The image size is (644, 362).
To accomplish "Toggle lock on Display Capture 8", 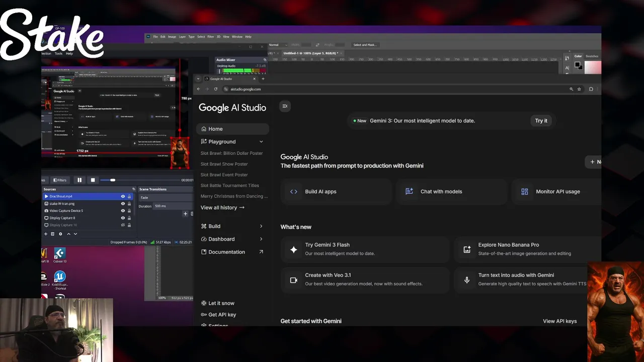I will pyautogui.click(x=129, y=218).
